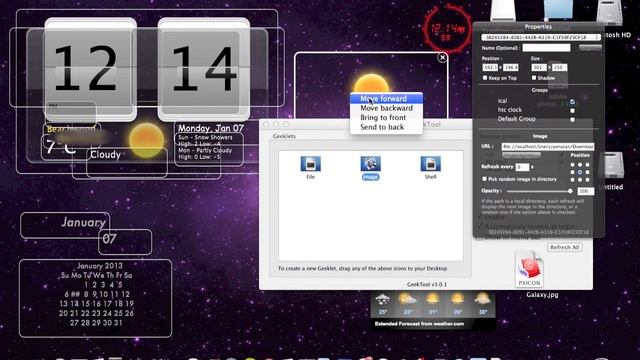640x360 pixels.
Task: Click the red circular digital clock geeklet
Action: 447,29
